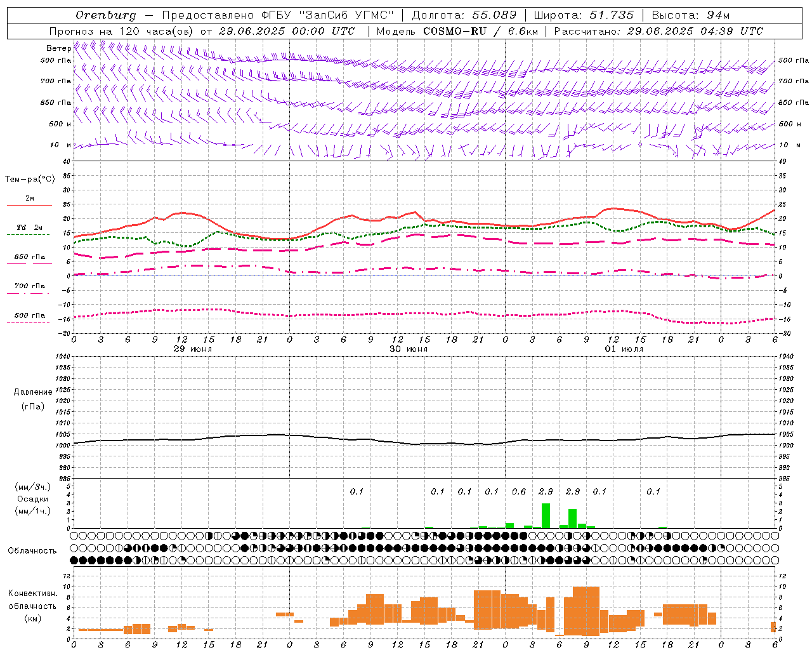This screenshot has height=650, width=812.
Task: Click the Ветер panel label
Action: (58, 48)
